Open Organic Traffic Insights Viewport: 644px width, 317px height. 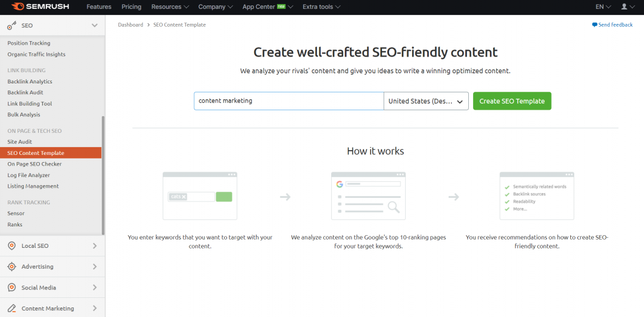[36, 54]
